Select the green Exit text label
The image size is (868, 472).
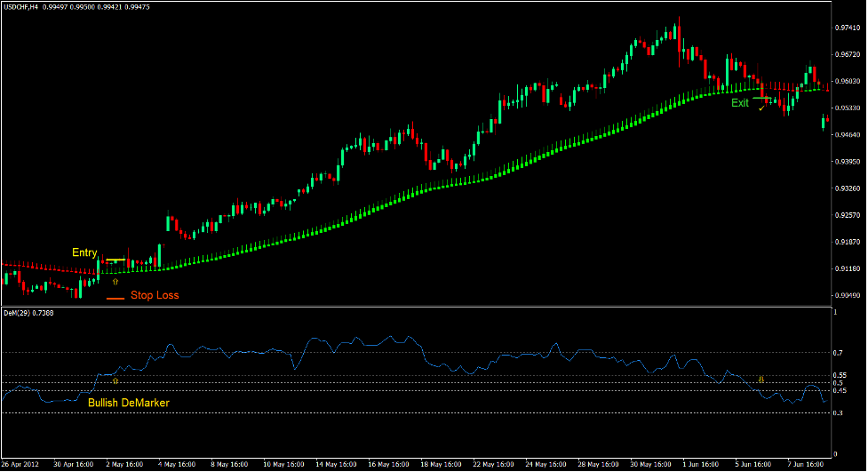click(739, 103)
